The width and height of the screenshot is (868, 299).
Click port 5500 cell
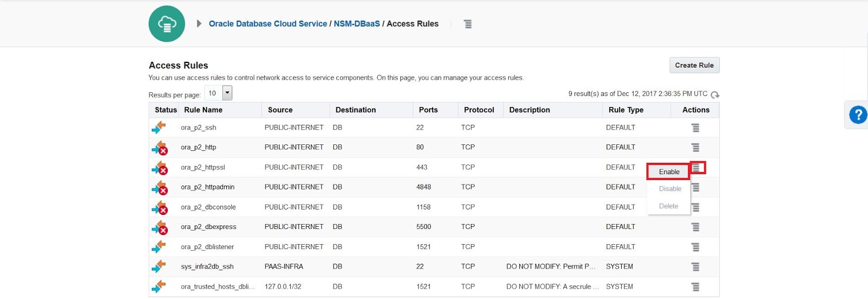click(424, 226)
